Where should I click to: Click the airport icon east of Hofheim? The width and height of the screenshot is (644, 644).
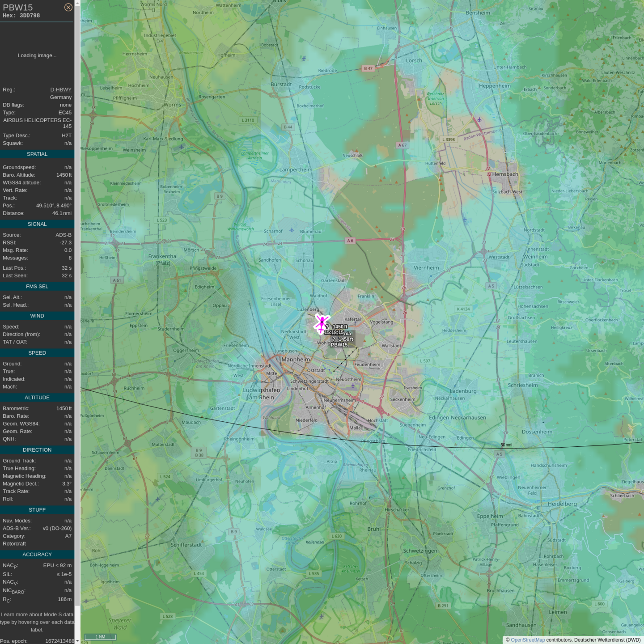click(x=304, y=59)
